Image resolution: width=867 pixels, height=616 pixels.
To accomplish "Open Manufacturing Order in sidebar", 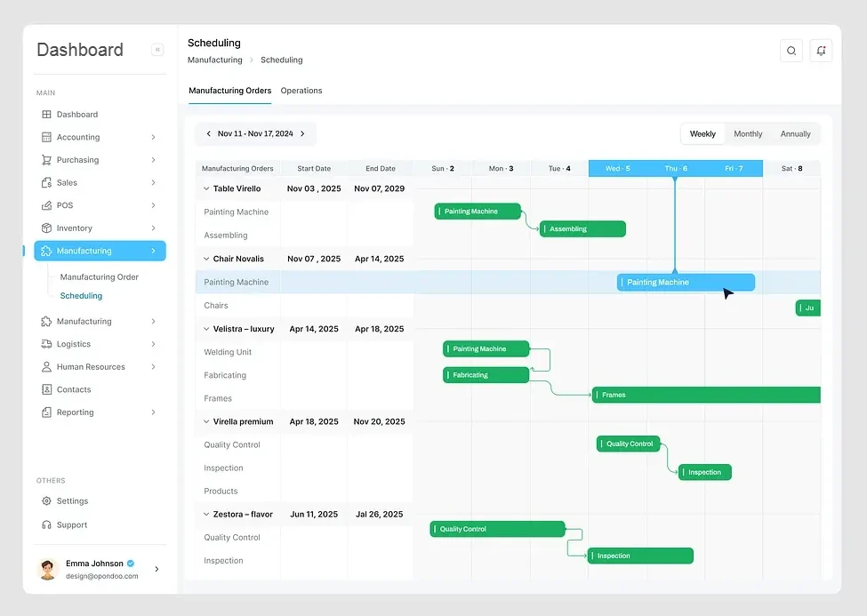I will click(x=100, y=277).
